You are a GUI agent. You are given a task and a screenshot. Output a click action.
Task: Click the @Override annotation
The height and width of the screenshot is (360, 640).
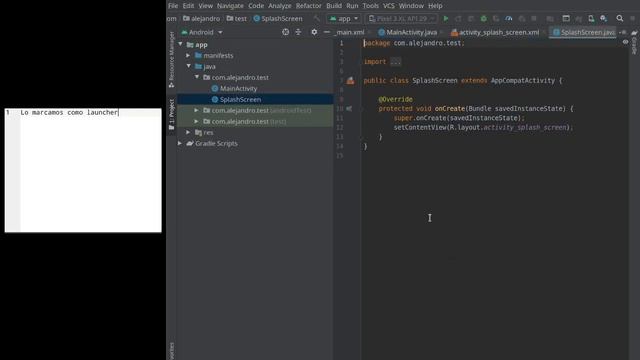pyautogui.click(x=395, y=99)
